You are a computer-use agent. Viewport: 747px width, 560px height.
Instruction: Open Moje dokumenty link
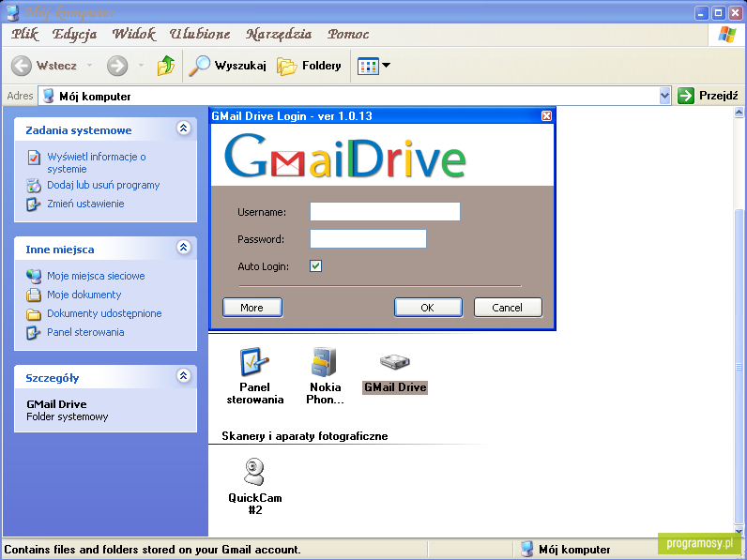(x=84, y=295)
